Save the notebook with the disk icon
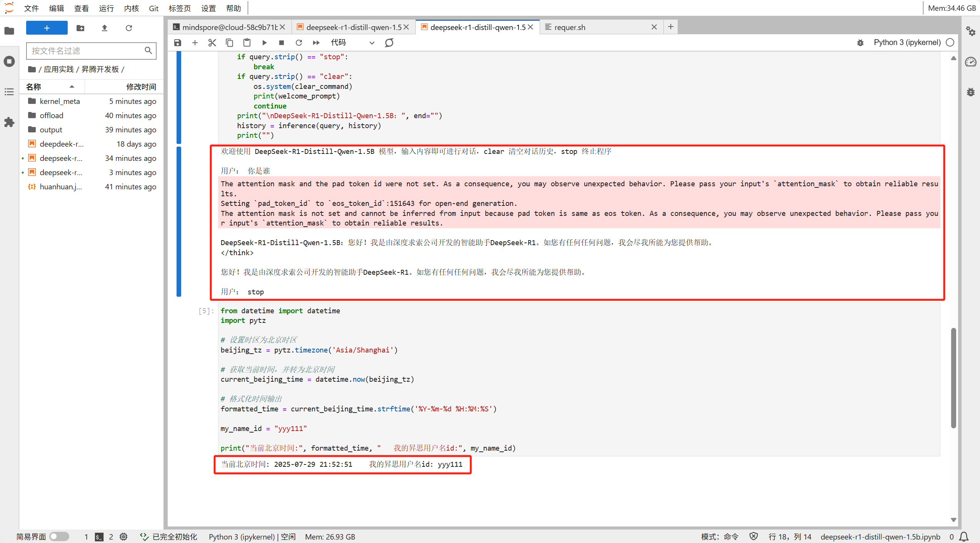This screenshot has width=980, height=543. coord(177,43)
